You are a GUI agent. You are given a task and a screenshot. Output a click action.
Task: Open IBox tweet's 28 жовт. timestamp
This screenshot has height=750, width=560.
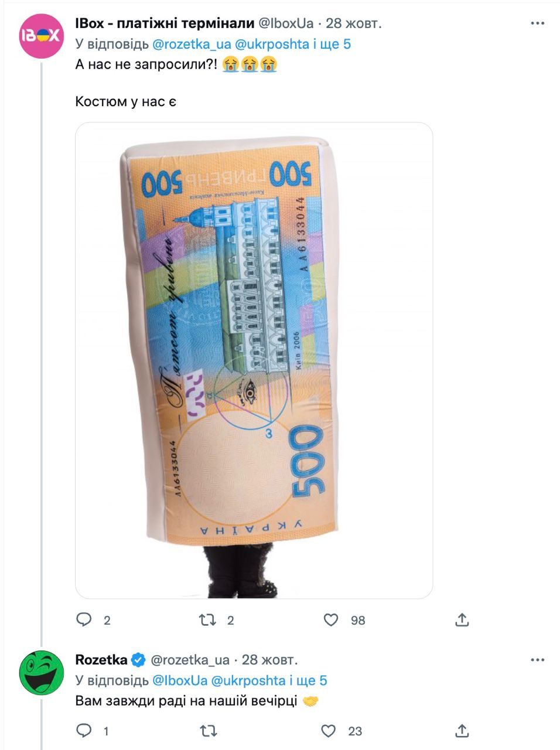coord(354,23)
